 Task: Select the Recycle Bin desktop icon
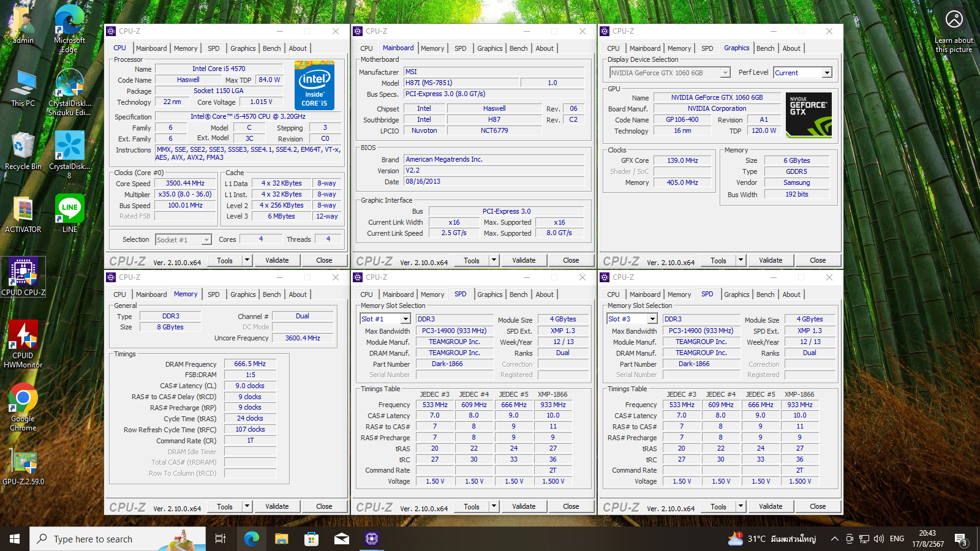[x=23, y=151]
